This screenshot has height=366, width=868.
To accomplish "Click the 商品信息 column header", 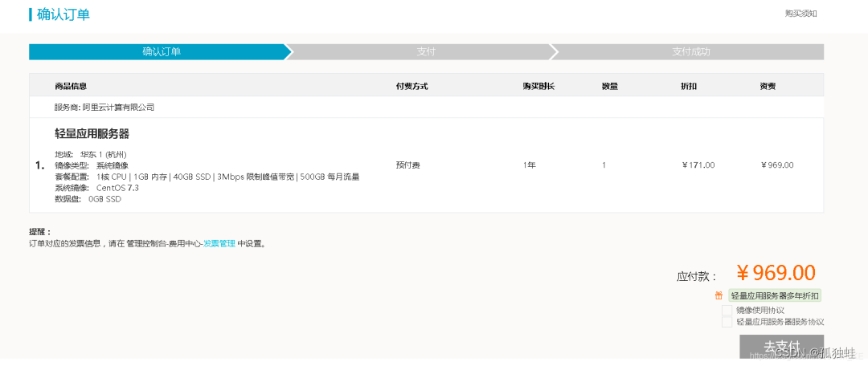I will pyautogui.click(x=70, y=86).
